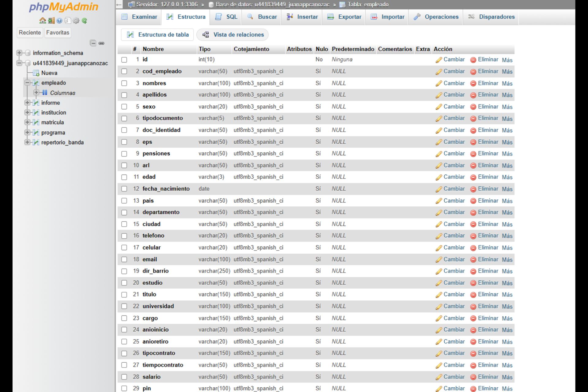Open phpMyAdmin documentation question-mark icon
Screen dimensions: 588x392
tap(59, 21)
